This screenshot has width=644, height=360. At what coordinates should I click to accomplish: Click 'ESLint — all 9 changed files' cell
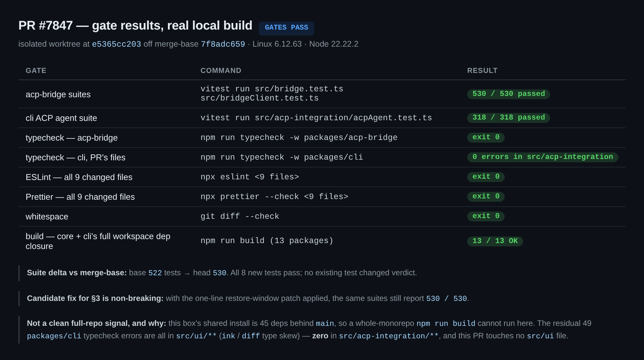click(x=79, y=177)
